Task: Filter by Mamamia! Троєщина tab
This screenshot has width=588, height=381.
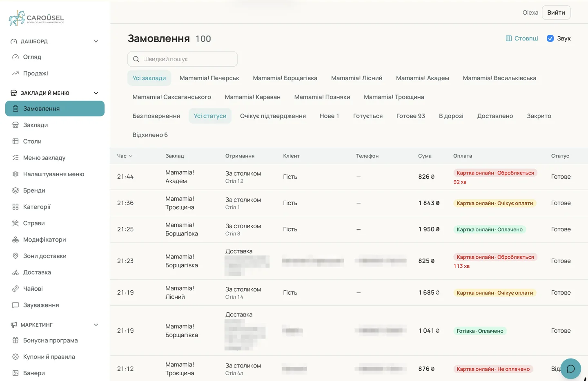Action: (394, 97)
